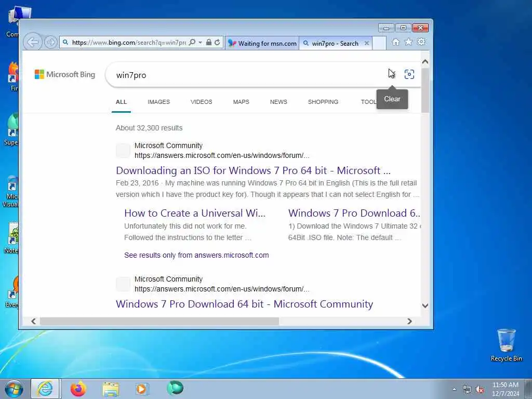The height and width of the screenshot is (399, 532).
Task: Click Internet Explorer icon in the taskbar
Action: tap(45, 389)
